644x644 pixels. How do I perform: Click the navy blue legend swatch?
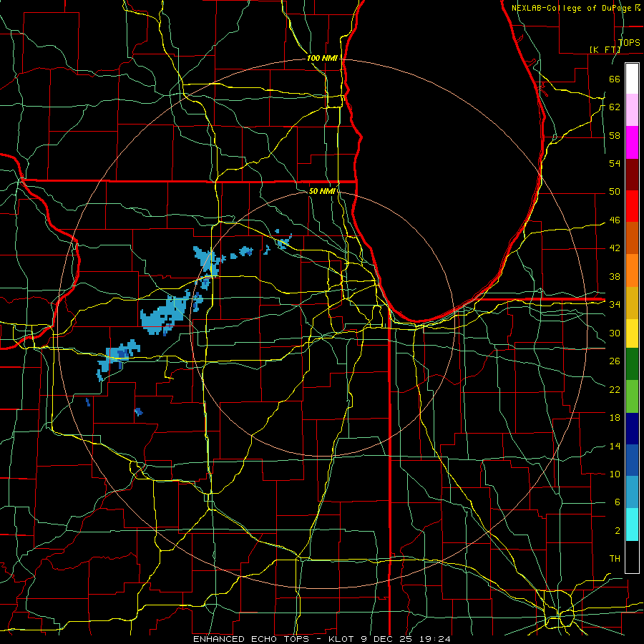(632, 429)
